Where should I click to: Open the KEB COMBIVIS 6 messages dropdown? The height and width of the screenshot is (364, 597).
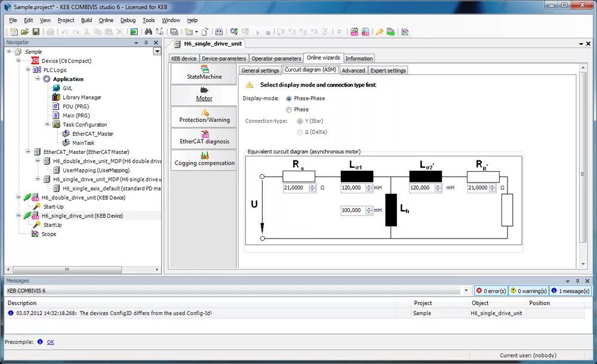tap(466, 291)
